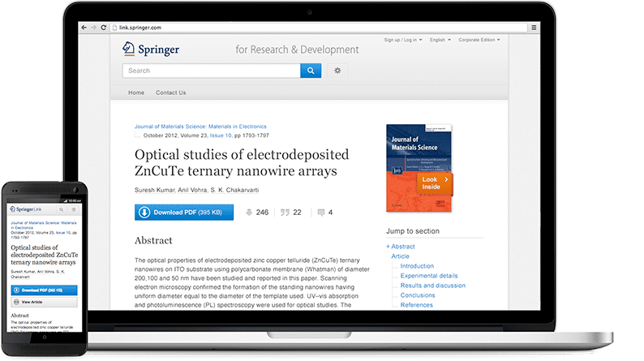The height and width of the screenshot is (361, 644).
Task: Open search settings gear icon
Action: pos(337,71)
